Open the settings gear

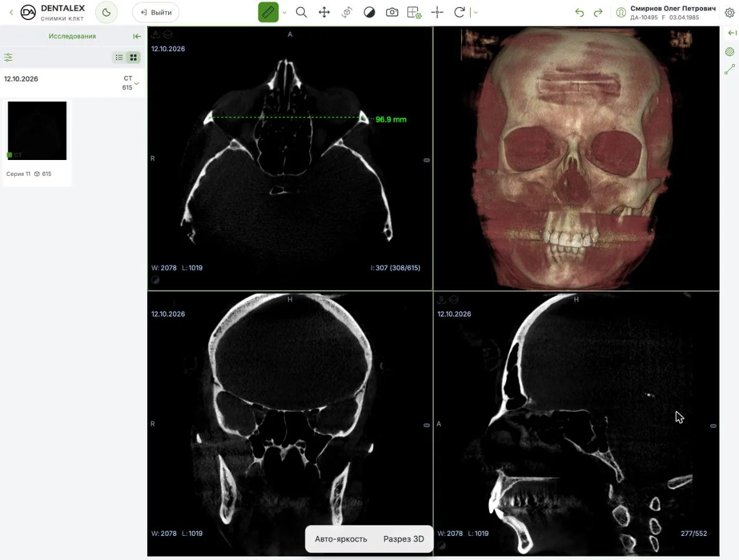click(x=730, y=12)
